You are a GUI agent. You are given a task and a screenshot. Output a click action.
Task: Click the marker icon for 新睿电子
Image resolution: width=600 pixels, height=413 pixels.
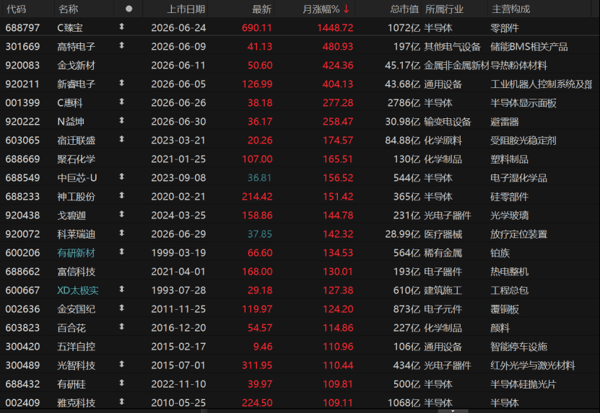point(122,83)
